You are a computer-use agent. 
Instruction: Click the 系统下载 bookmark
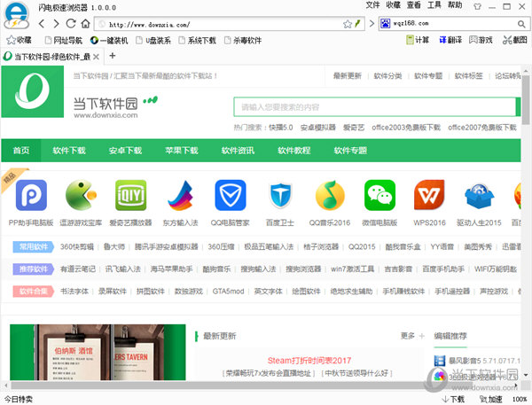click(x=198, y=41)
